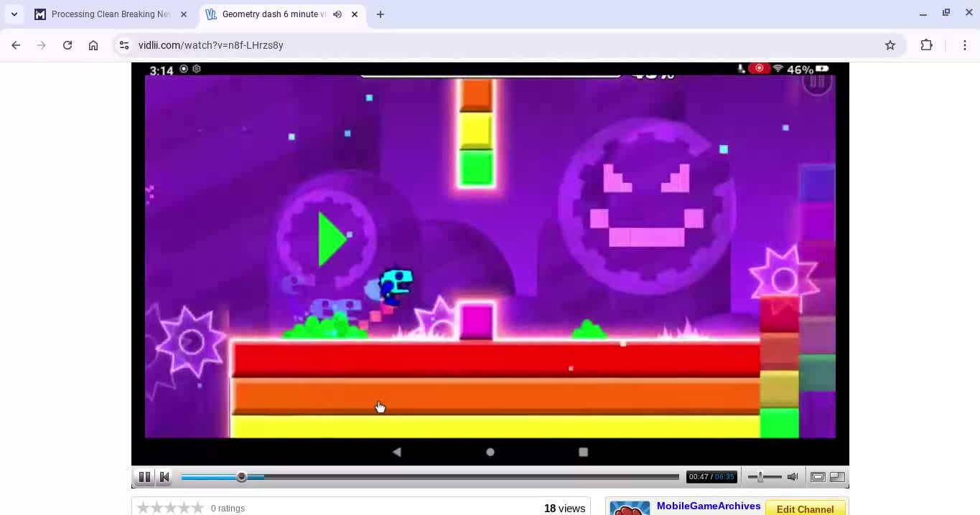Open the MobileGameArchives channel avatar
Viewport: 980px width, 515px height.
[x=630, y=508]
